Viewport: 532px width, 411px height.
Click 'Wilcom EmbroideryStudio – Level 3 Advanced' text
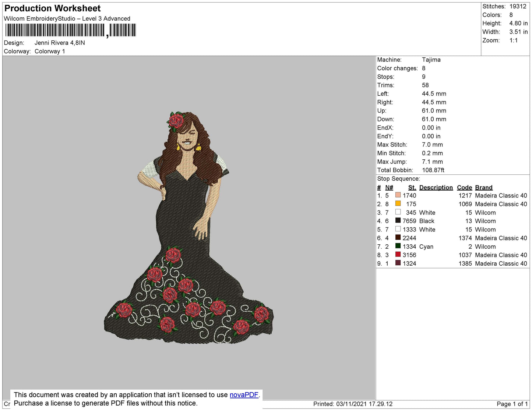67,18
